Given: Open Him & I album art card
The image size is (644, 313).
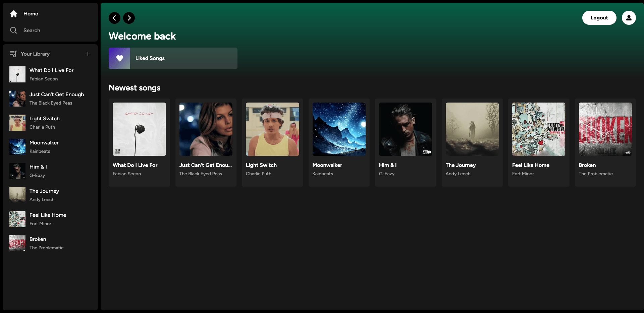Looking at the screenshot, I should click(406, 129).
